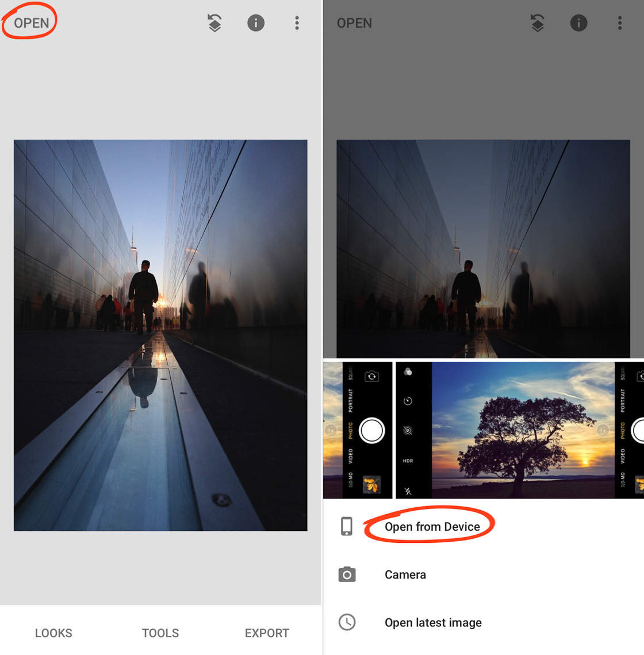Screen dimensions: 644x655
Task: Choose Open latest image
Action: pos(433,623)
